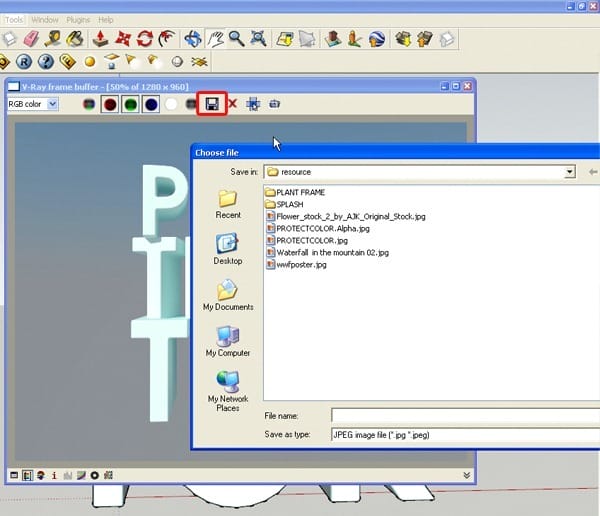
Task: Click the red 'i' pixel info icon
Action: click(54, 475)
